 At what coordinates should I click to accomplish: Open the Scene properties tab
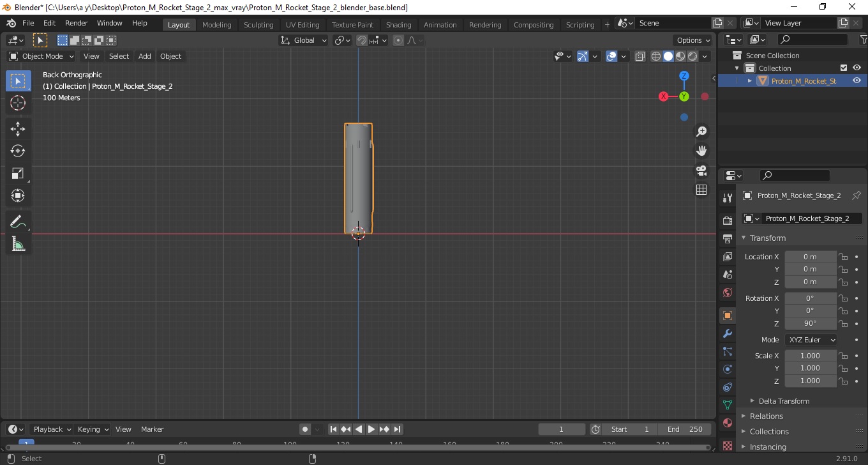[x=727, y=274]
